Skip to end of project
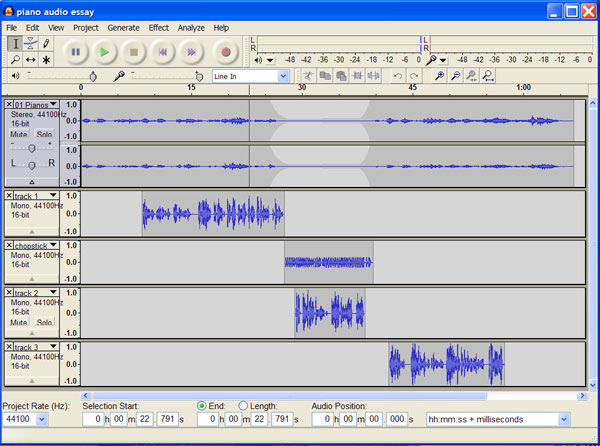 point(192,52)
